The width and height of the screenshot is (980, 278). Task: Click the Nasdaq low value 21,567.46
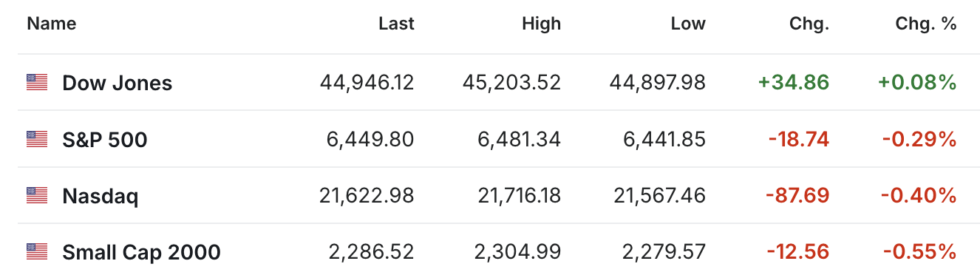coord(660,196)
